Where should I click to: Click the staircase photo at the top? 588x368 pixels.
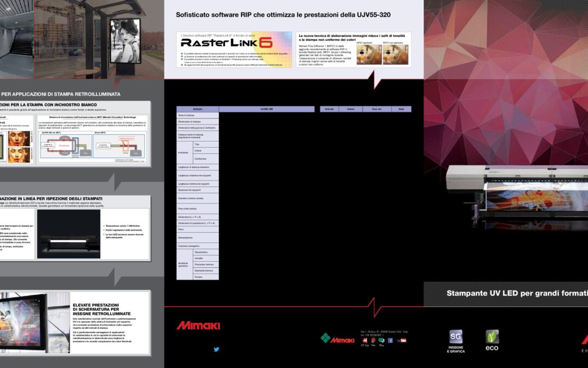[17, 39]
